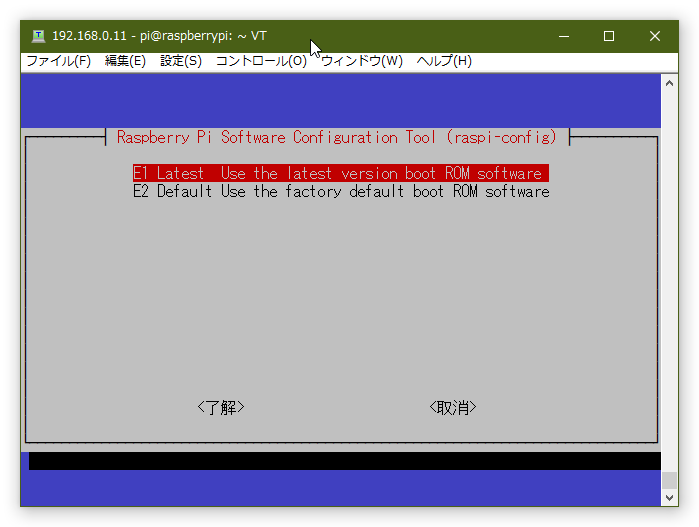
Task: Select E1 Latest boot ROM option
Action: click(x=341, y=173)
